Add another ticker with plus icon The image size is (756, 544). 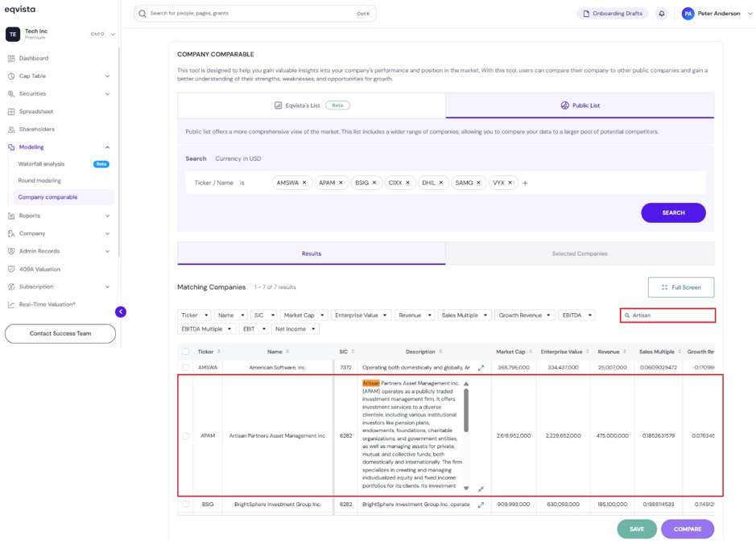click(x=525, y=183)
